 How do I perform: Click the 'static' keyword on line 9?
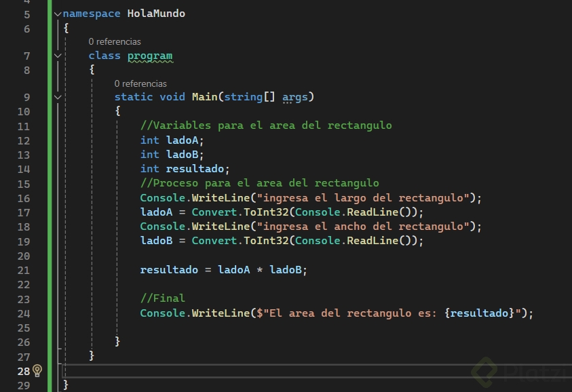point(134,97)
